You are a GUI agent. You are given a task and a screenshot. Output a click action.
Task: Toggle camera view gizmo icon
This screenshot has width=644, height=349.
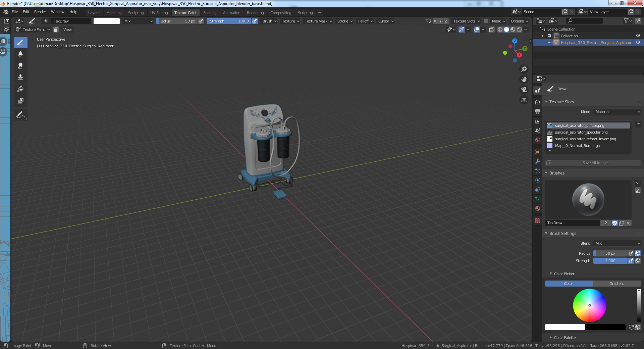pyautogui.click(x=524, y=90)
